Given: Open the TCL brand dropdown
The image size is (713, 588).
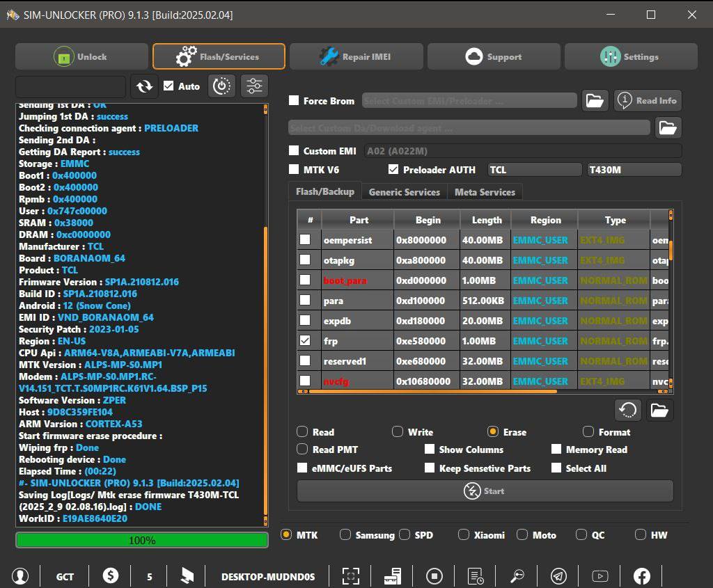Looking at the screenshot, I should pyautogui.click(x=534, y=170).
